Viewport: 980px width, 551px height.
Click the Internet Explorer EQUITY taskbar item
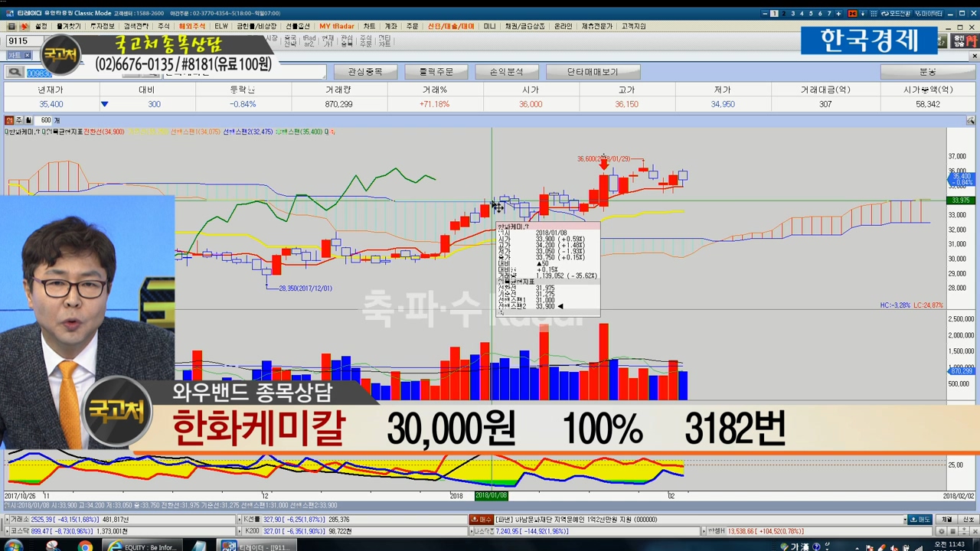click(142, 546)
